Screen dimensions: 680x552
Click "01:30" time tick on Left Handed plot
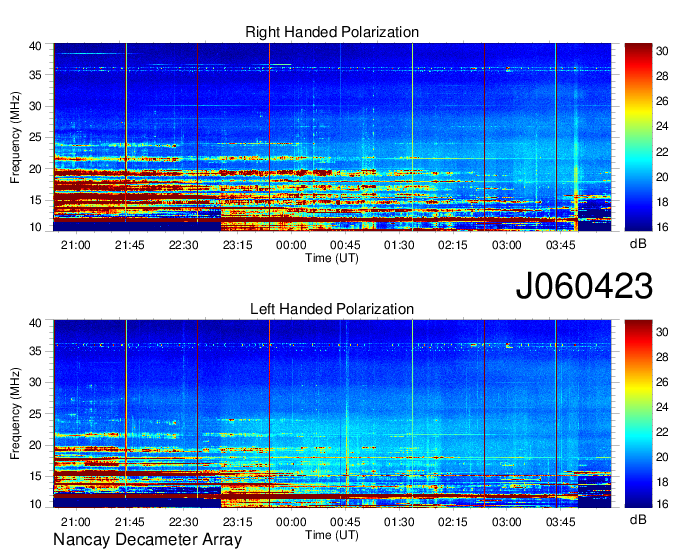pyautogui.click(x=399, y=522)
